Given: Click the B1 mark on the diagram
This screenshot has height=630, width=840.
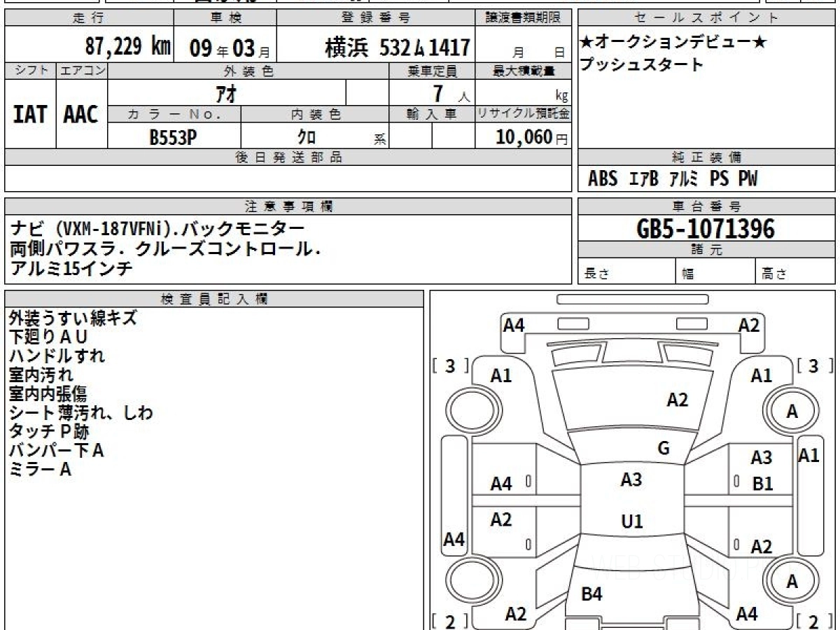Looking at the screenshot, I should (x=762, y=484).
